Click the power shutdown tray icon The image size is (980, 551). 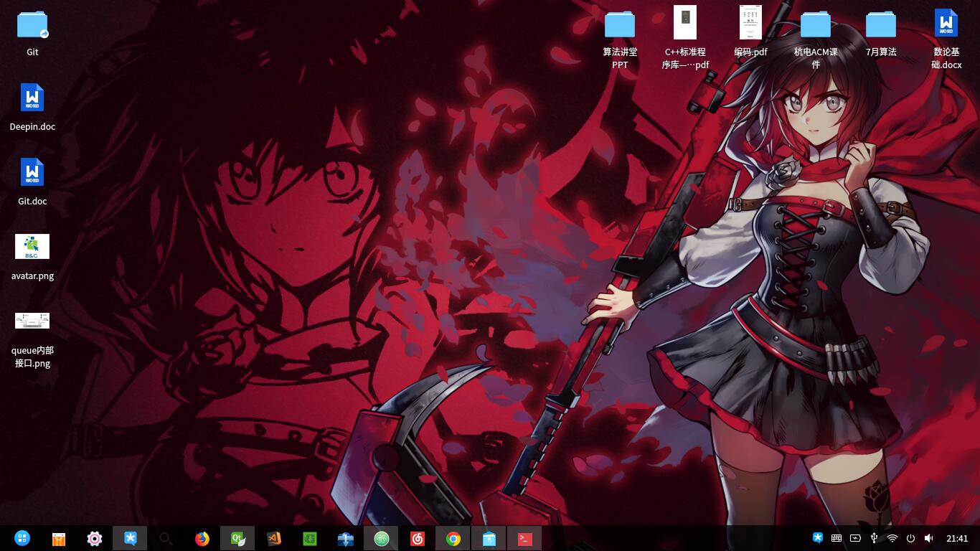pyautogui.click(x=910, y=538)
